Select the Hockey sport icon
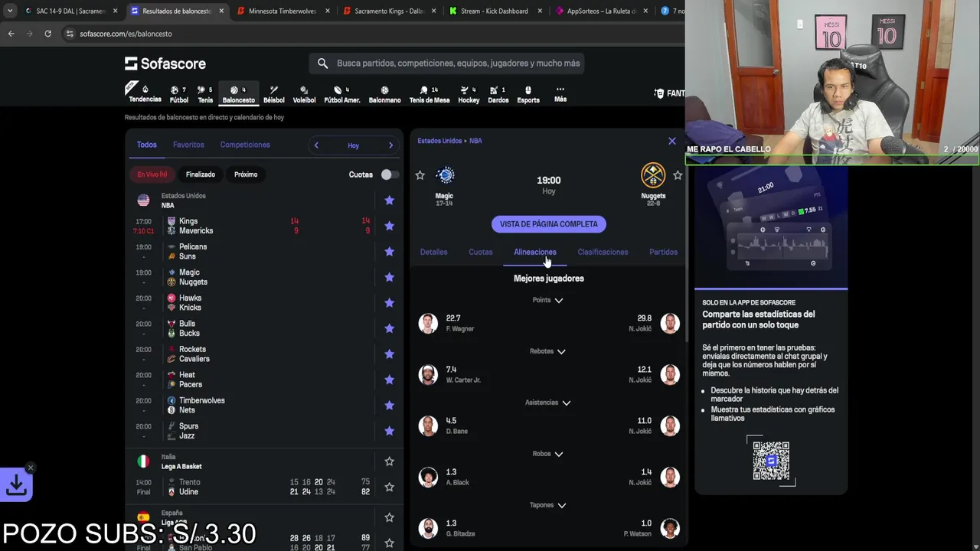Viewport: 980px width, 551px height. pos(469,94)
